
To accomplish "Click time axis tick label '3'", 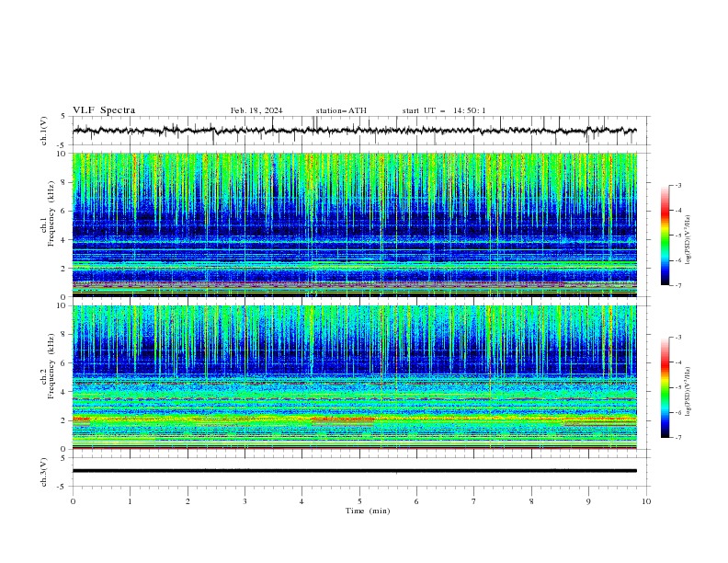I will click(x=245, y=501).
